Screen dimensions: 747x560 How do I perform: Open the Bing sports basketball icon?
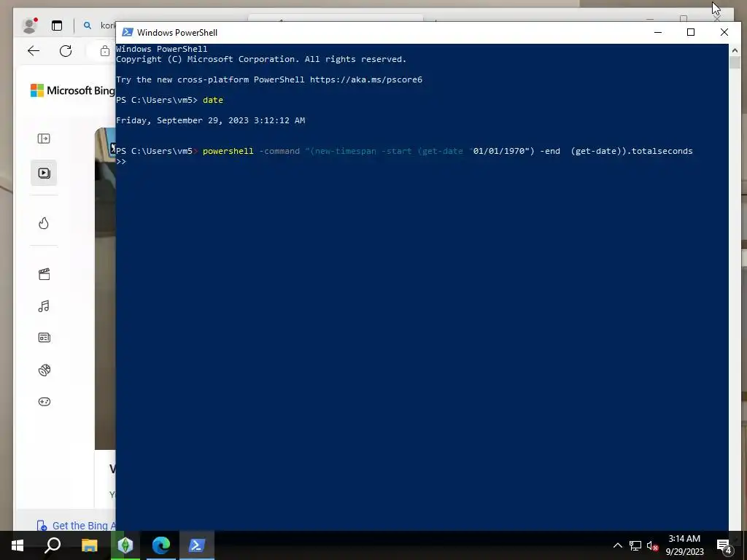44,370
